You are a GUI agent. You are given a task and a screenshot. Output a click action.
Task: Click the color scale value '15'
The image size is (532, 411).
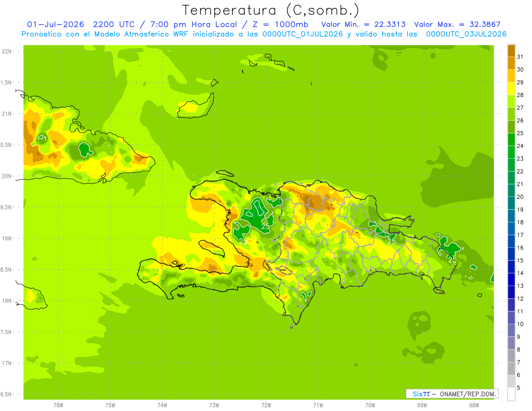click(x=520, y=260)
